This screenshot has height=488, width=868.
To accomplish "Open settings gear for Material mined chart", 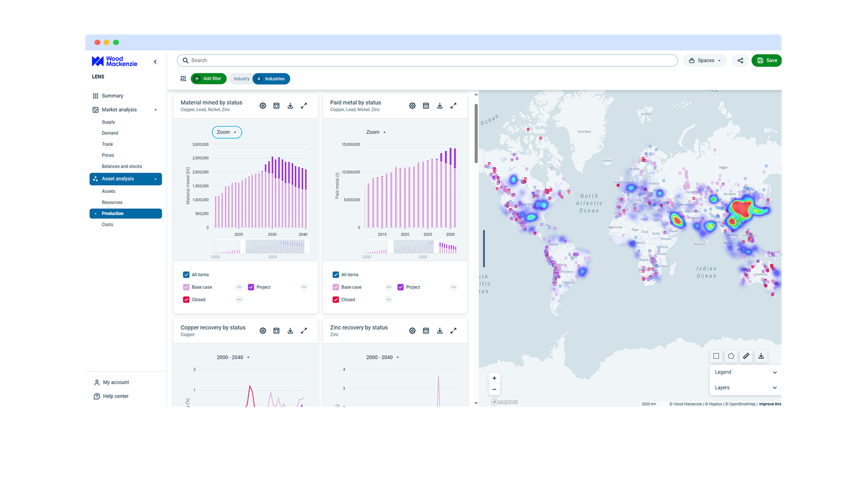I will pos(263,106).
